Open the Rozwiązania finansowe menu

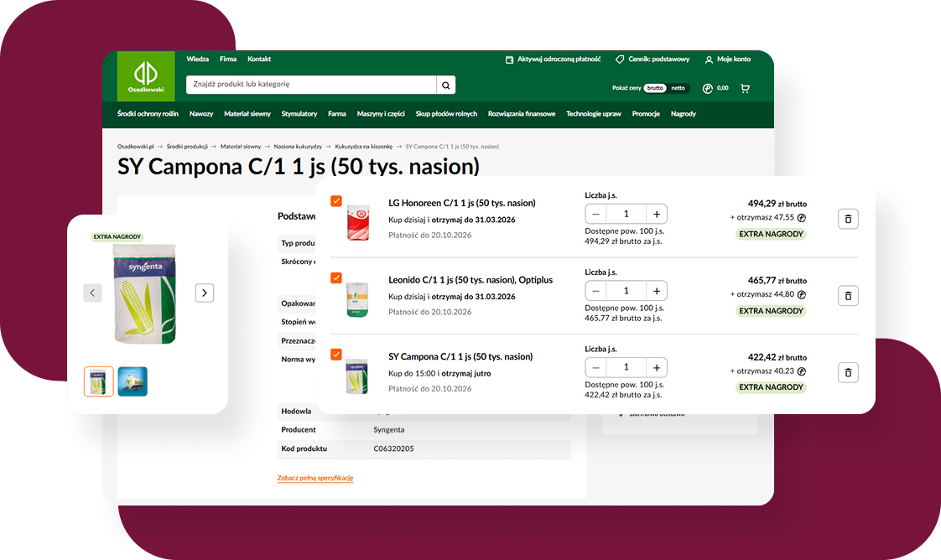522,114
